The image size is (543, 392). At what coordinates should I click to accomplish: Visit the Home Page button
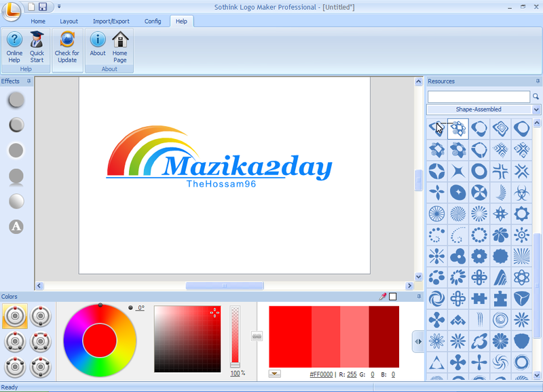point(120,47)
